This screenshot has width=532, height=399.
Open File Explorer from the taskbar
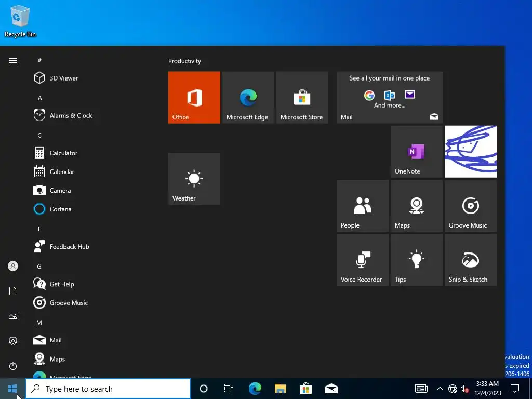pos(280,389)
